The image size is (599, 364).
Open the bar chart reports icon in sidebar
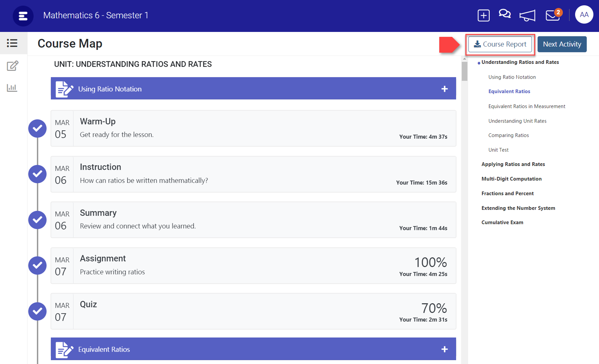[12, 88]
